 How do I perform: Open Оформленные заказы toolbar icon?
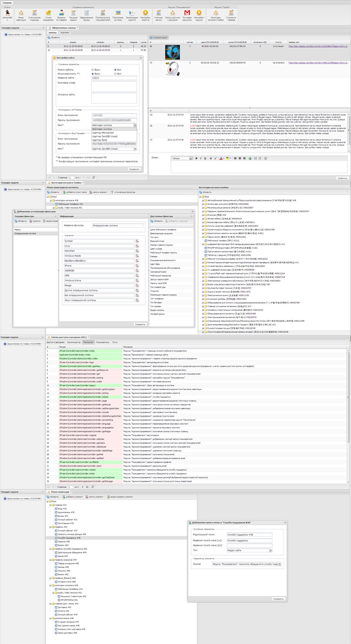[87, 15]
